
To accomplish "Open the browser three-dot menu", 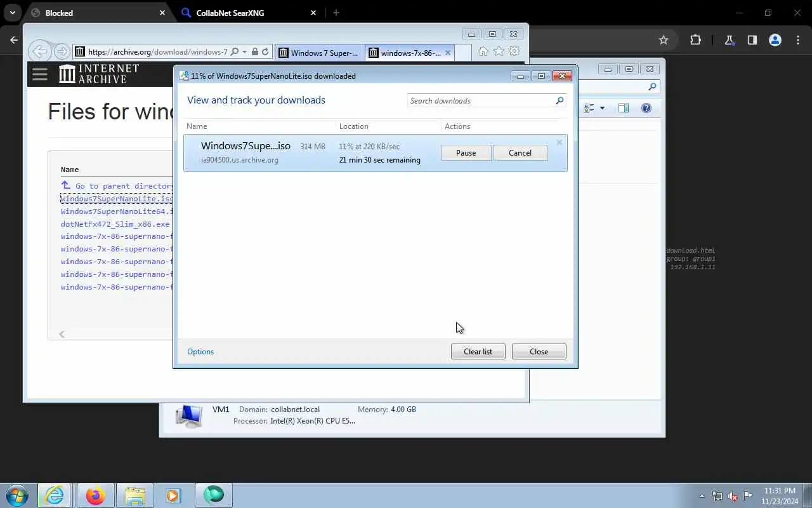I will click(798, 40).
